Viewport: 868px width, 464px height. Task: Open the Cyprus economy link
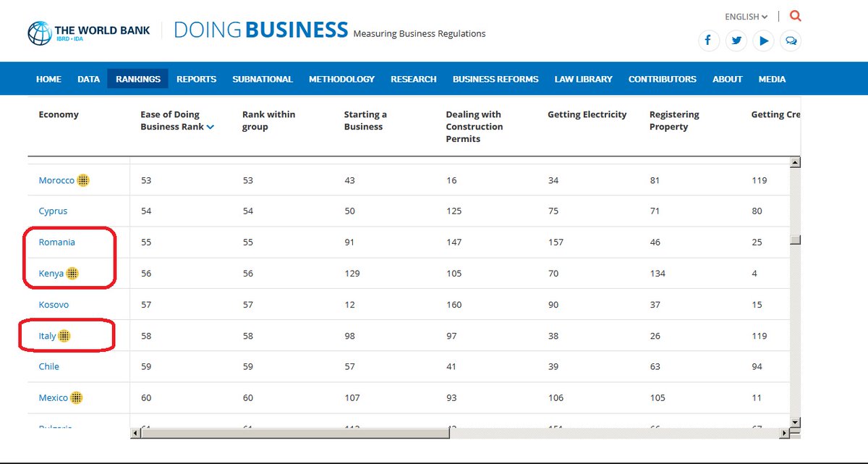(53, 211)
